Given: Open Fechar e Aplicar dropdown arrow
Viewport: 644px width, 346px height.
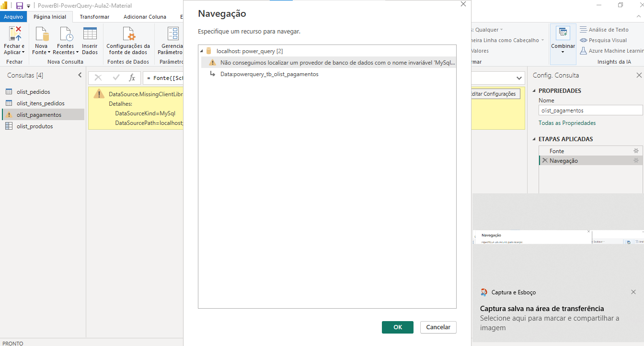Looking at the screenshot, I should 23,52.
